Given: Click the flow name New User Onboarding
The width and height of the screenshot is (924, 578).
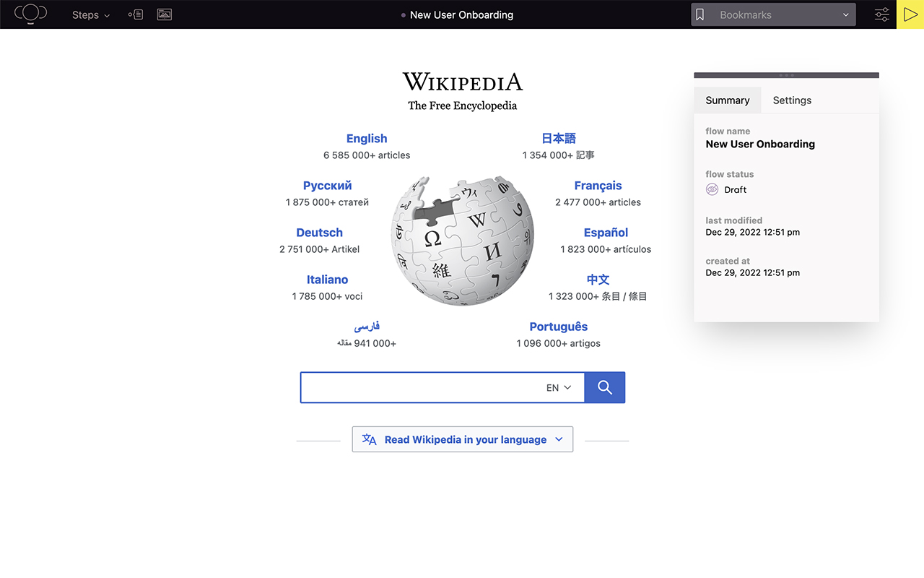Looking at the screenshot, I should 760,144.
